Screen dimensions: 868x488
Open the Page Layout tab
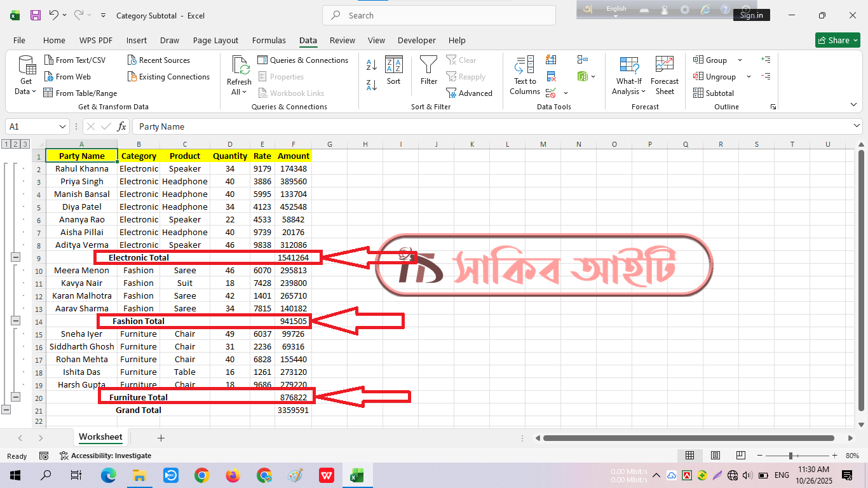(215, 40)
